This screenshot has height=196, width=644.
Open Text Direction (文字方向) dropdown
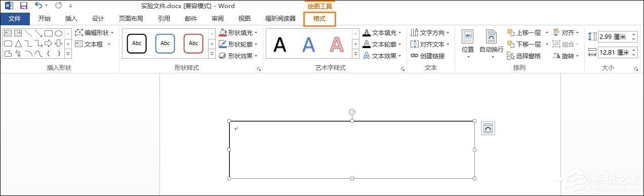[x=430, y=32]
